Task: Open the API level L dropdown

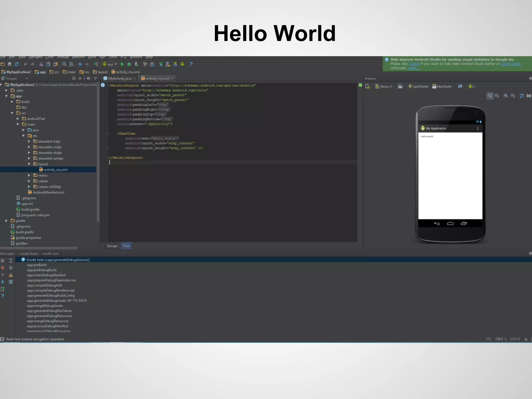Action: (472, 87)
